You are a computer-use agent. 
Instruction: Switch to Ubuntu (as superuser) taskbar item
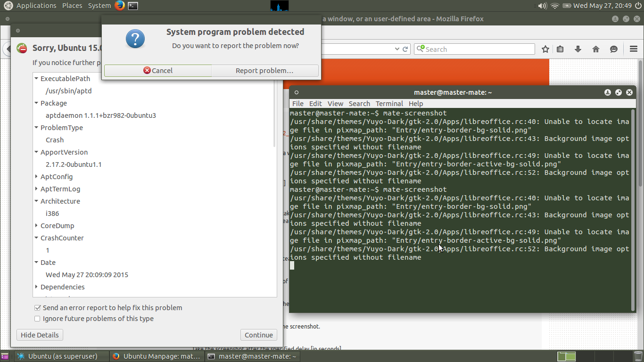coord(62,356)
